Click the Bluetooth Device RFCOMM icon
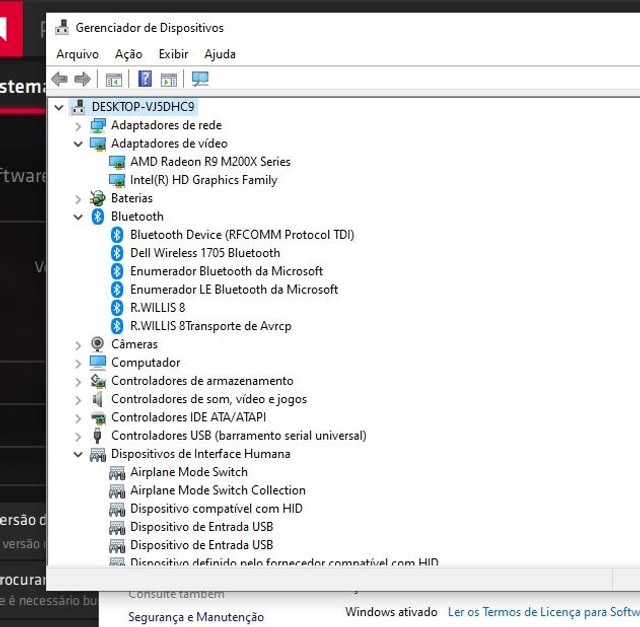 117,235
